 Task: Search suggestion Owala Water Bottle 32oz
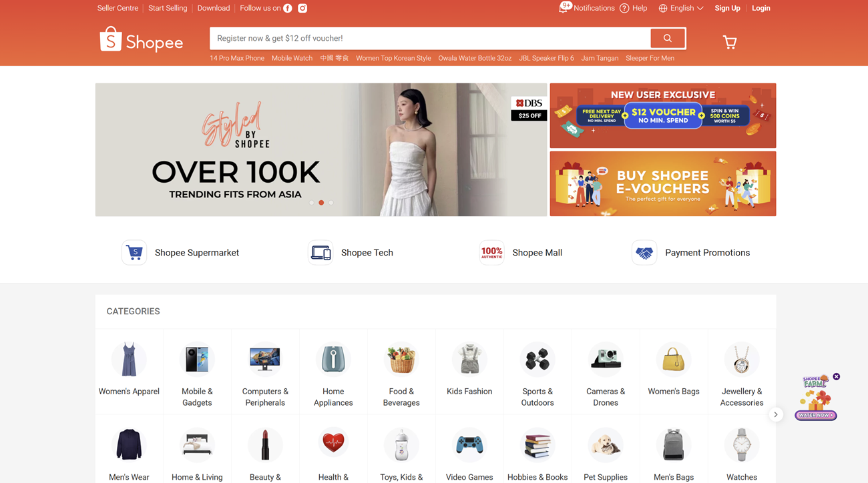click(475, 58)
